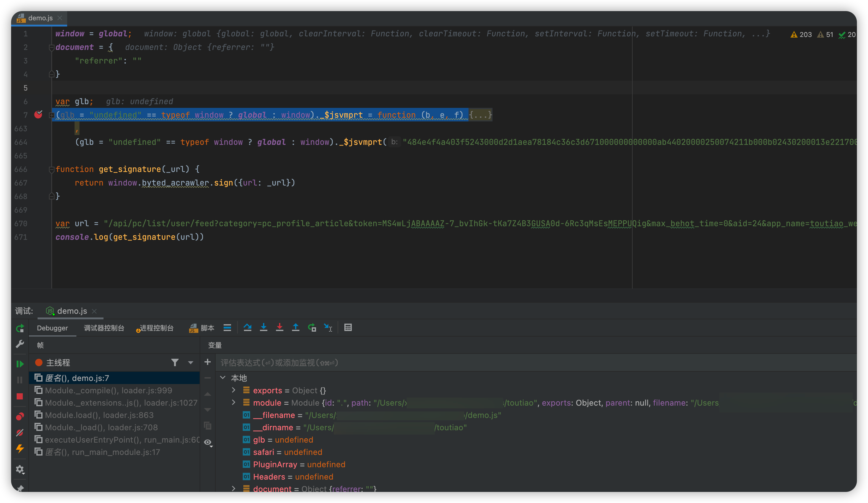Viewport: 868px width, 503px height.
Task: Switch to the 进程控制台 tab
Action: pos(155,328)
